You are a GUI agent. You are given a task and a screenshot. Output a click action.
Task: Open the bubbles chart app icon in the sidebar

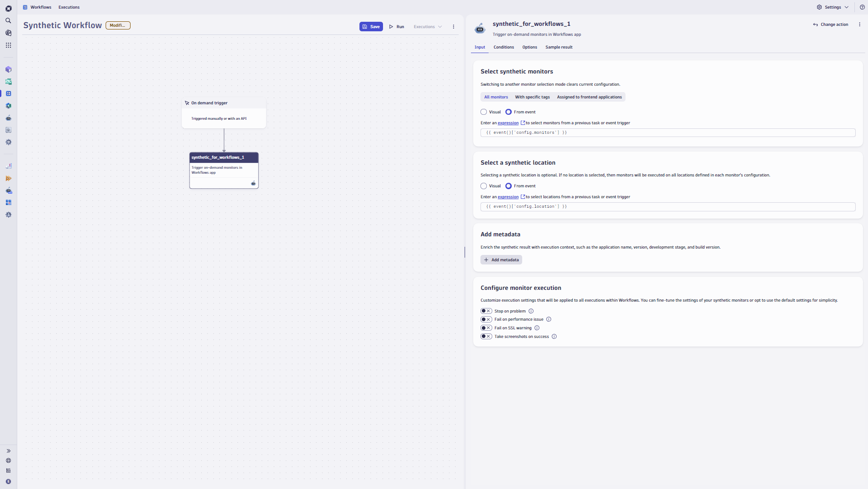click(x=8, y=166)
